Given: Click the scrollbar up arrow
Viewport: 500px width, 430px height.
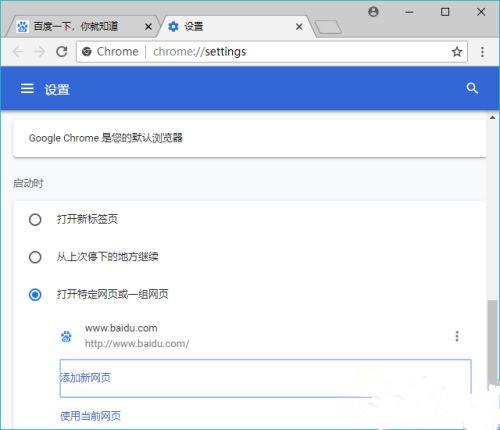Looking at the screenshot, I should (x=492, y=118).
